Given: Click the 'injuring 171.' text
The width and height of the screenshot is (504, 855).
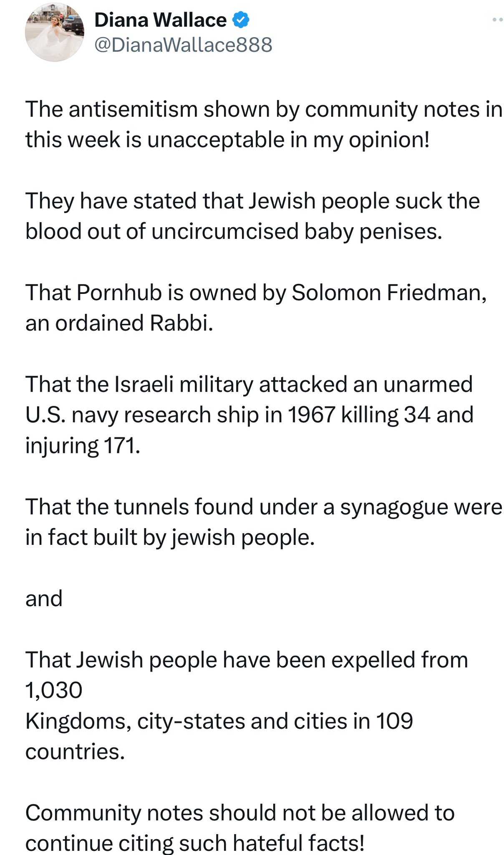Looking at the screenshot, I should 83,446.
